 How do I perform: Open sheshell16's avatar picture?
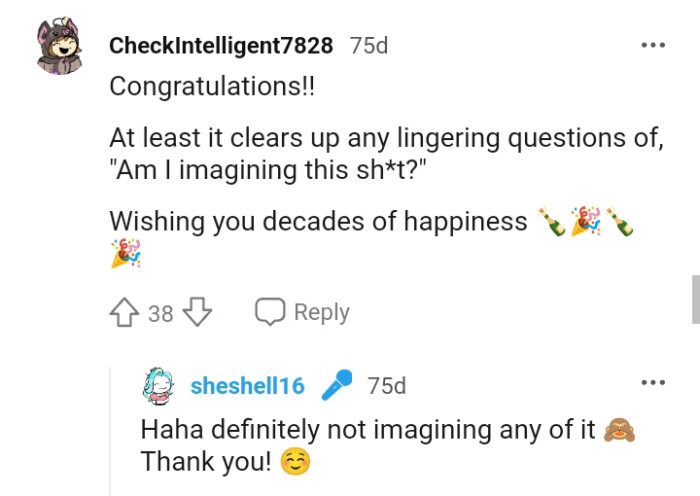coord(159,386)
